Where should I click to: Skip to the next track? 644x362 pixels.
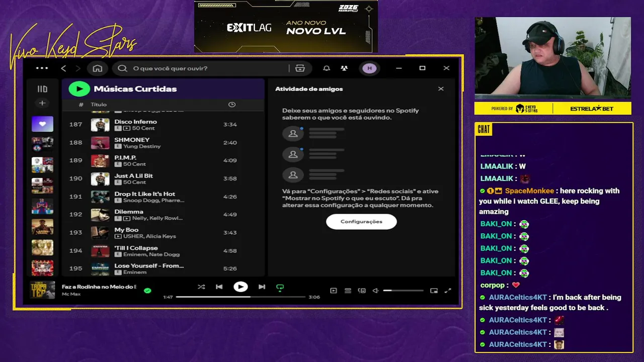coord(262,287)
